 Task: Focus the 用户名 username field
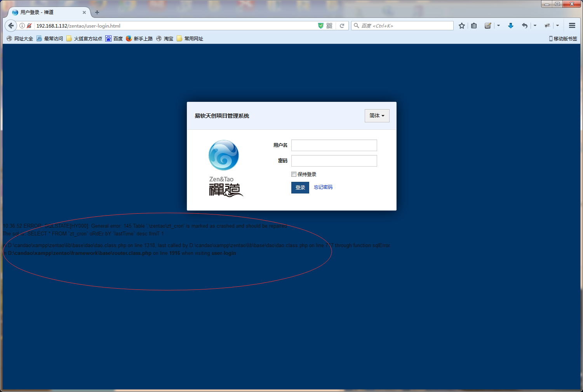[334, 145]
